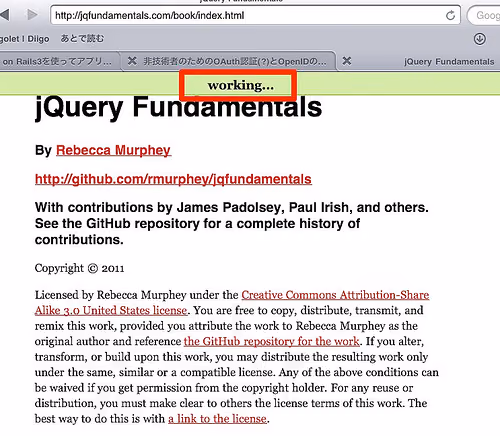Open the downloads arrow icon
The width and height of the screenshot is (500, 436).
pyautogui.click(x=480, y=39)
